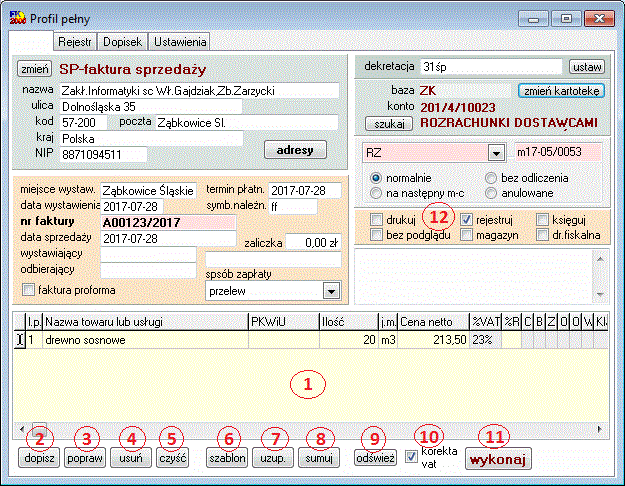625x486 pixels.
Task: Click the nr faktury field A00123/2017
Action: click(x=169, y=222)
